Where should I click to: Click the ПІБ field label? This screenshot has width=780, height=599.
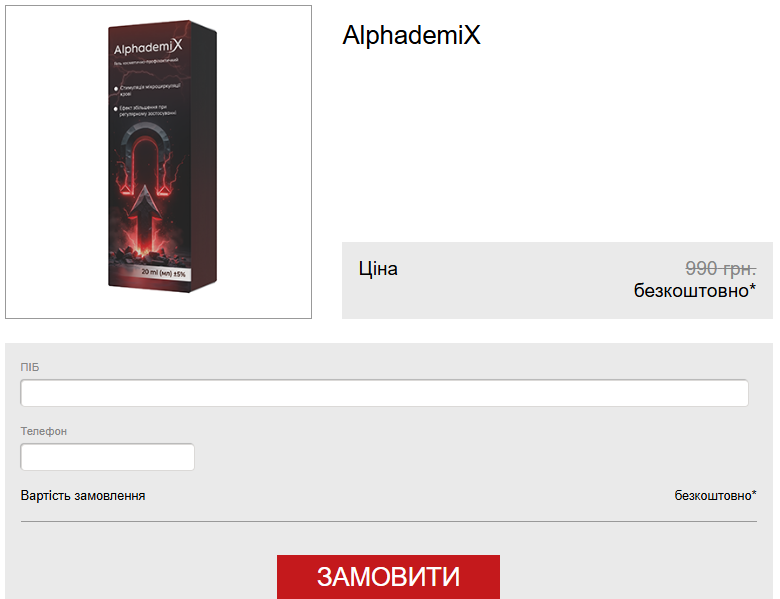click(x=30, y=367)
